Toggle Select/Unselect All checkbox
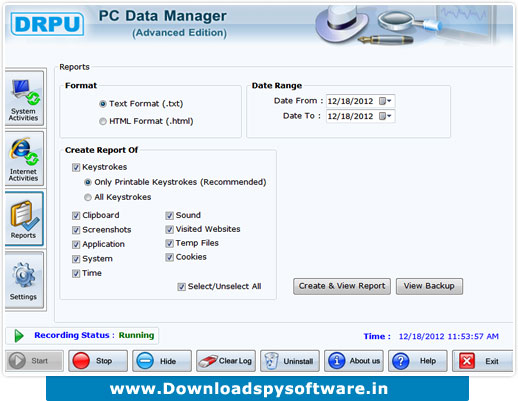This screenshot has height=401, width=518. [x=181, y=287]
